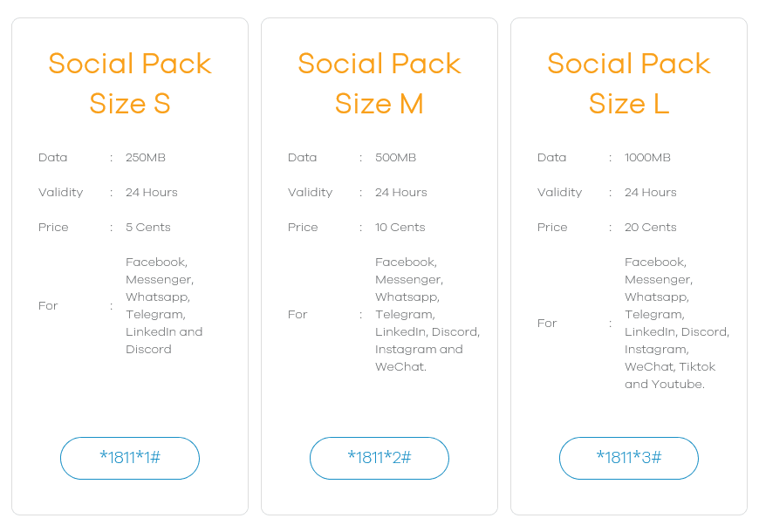Click the Data label in Size M card

pos(303,158)
